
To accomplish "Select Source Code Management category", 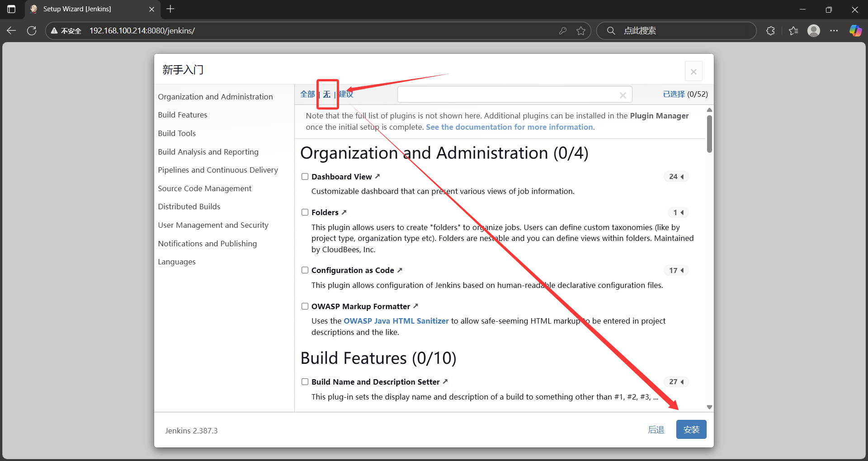I will tap(204, 188).
